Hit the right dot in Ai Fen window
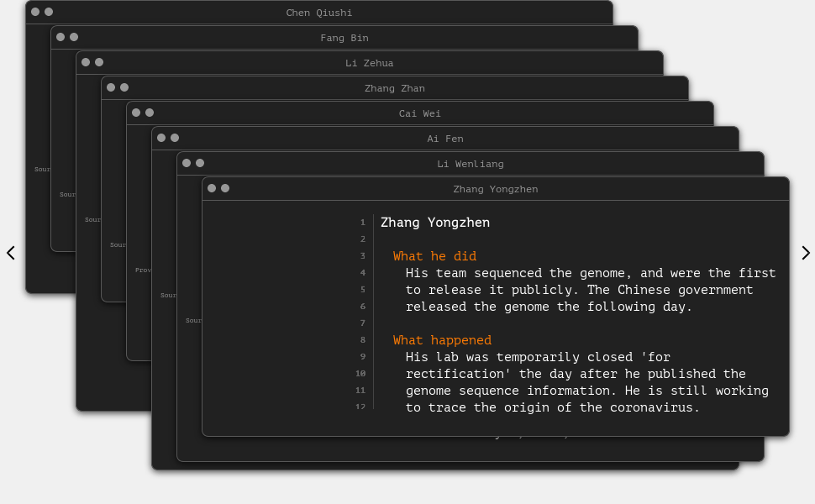 click(x=175, y=138)
